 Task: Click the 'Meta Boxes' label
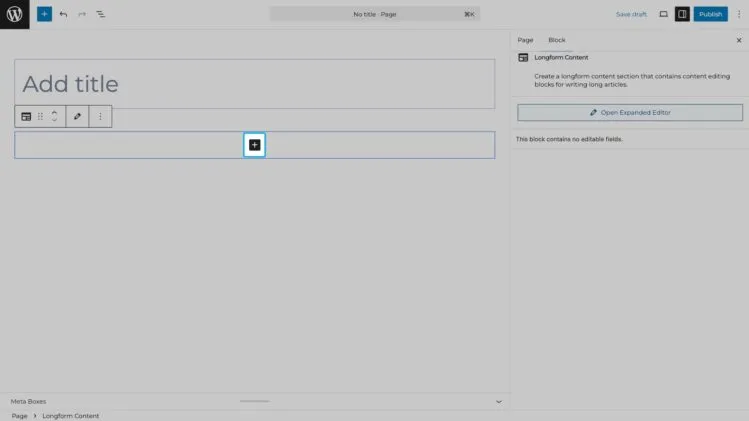click(28, 401)
